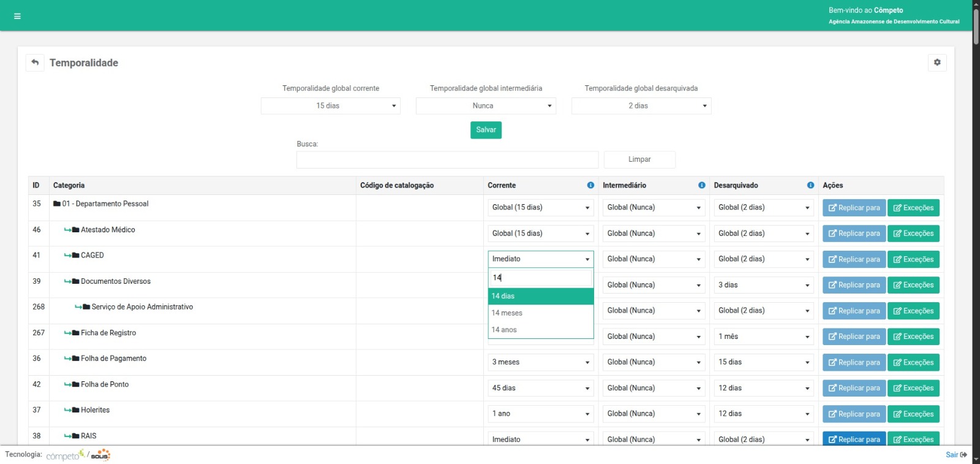Choose the 14 dias option
The width and height of the screenshot is (980, 464).
click(540, 296)
